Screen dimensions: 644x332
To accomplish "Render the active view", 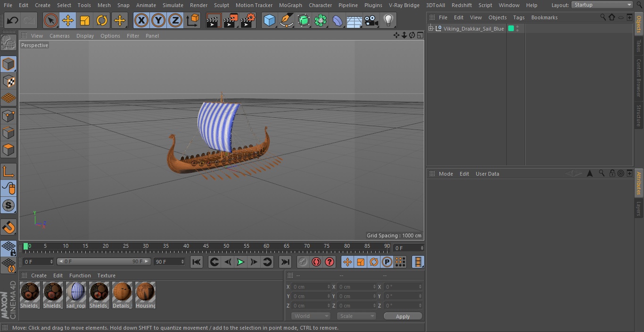I will [x=214, y=20].
